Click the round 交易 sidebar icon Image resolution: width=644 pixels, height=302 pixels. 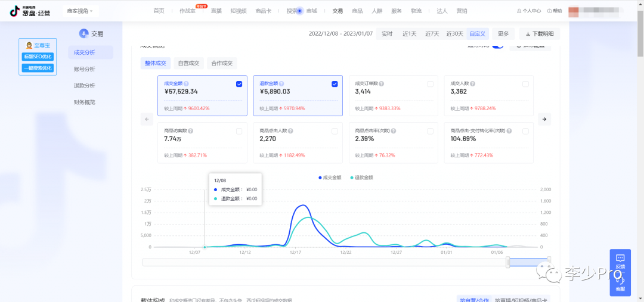coord(84,33)
